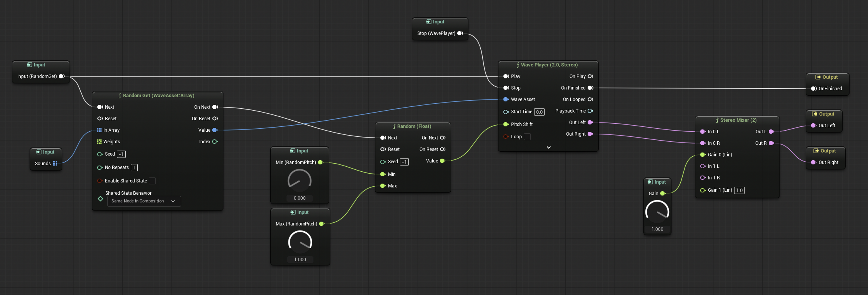The image size is (868, 295).
Task: Click the Gain input node output pin
Action: click(x=663, y=194)
